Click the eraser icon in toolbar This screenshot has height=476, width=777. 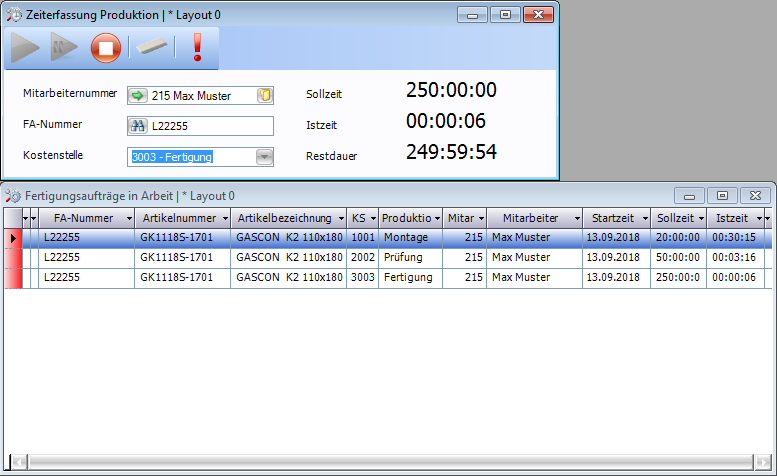154,47
